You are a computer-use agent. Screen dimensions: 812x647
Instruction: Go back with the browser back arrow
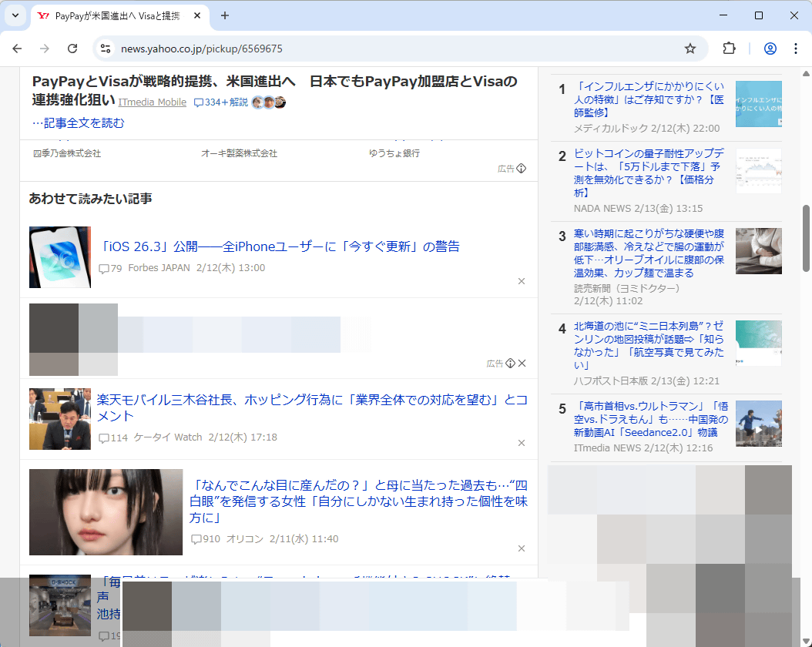point(17,49)
